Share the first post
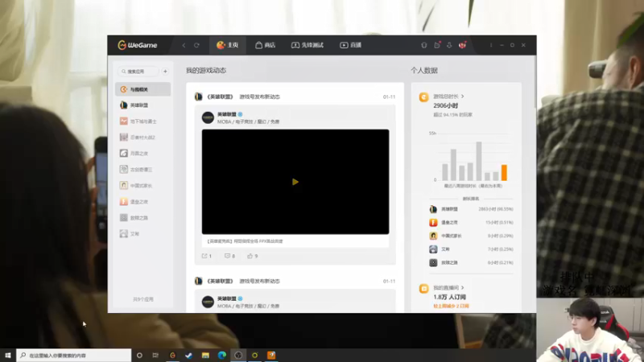Viewport: 644px width, 362px height. click(x=207, y=256)
